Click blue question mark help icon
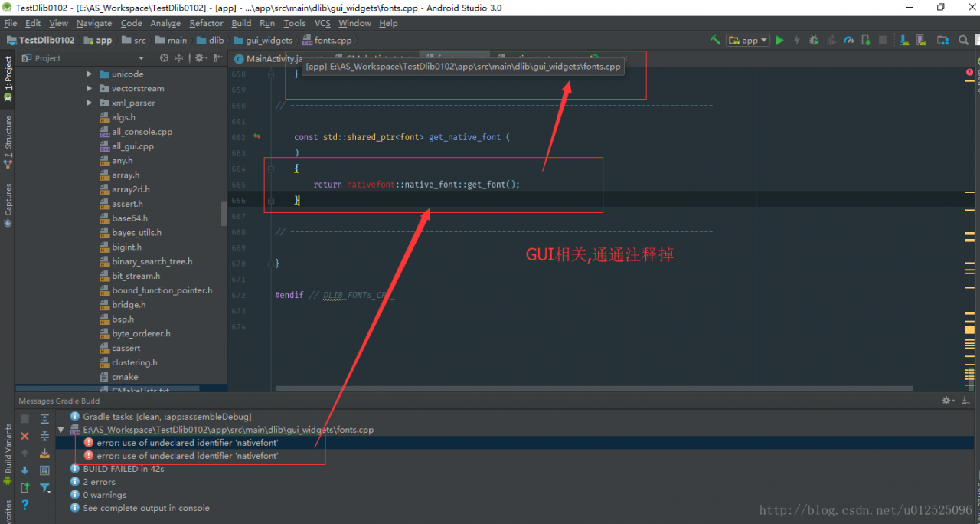The image size is (980, 524). [24, 505]
